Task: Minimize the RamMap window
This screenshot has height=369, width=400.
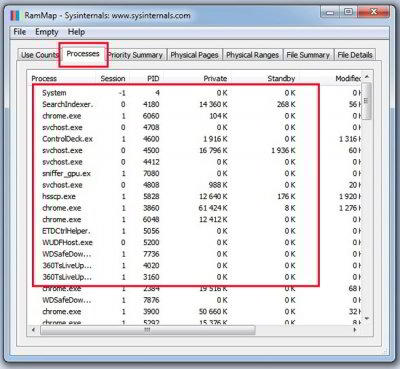Action: click(330, 12)
